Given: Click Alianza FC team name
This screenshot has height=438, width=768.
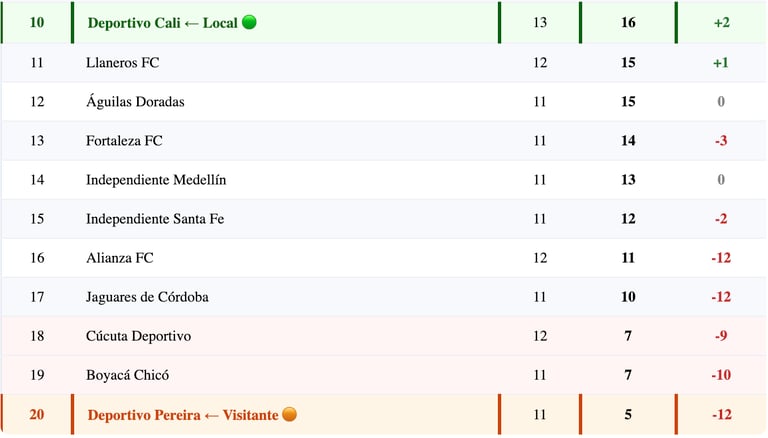Looking at the screenshot, I should 120,258.
